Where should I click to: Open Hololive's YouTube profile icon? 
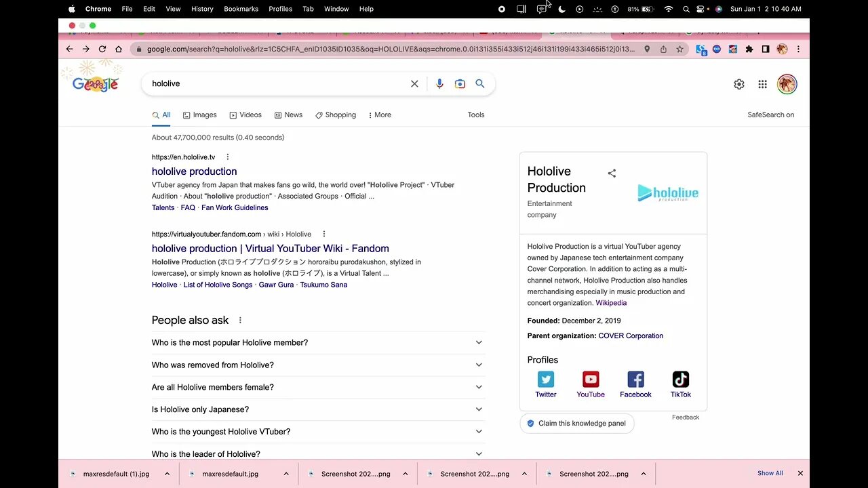pos(591,379)
